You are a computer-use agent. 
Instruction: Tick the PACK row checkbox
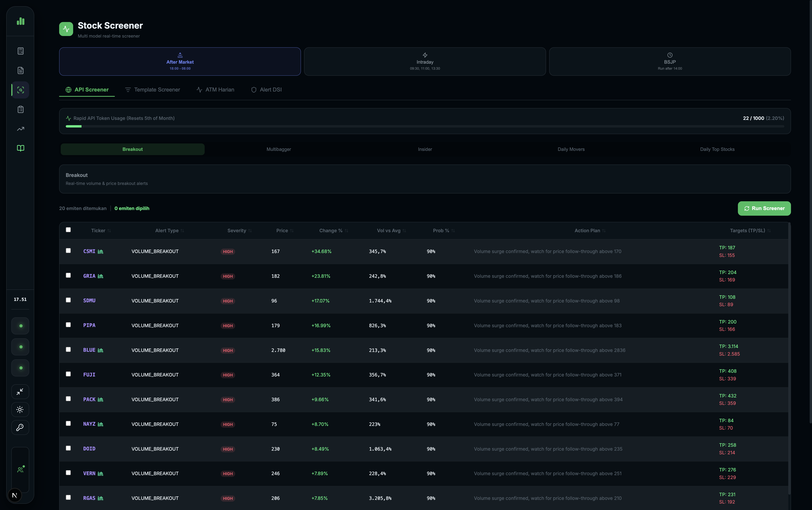tap(68, 399)
